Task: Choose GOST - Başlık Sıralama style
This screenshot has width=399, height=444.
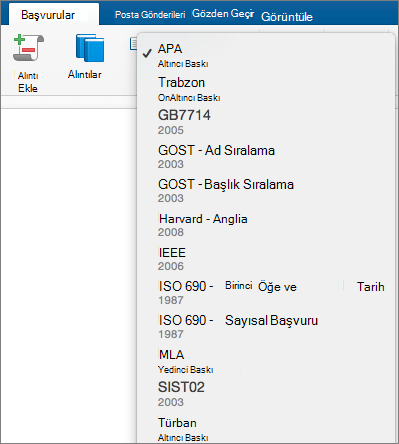Action: point(266,190)
